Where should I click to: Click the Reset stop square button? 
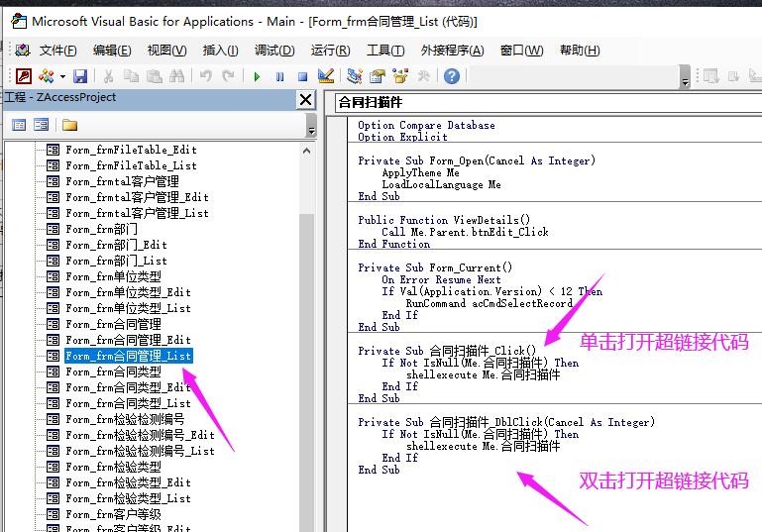tap(302, 76)
